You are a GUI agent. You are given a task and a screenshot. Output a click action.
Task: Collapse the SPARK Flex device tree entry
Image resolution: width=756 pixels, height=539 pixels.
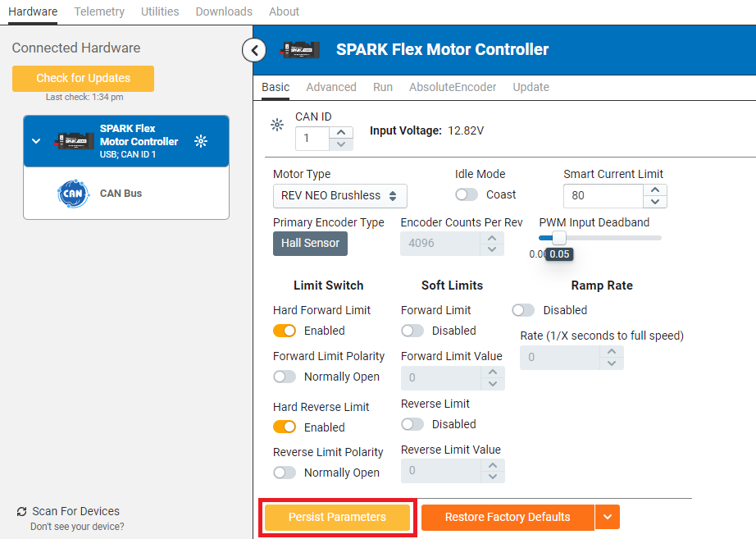click(36, 141)
